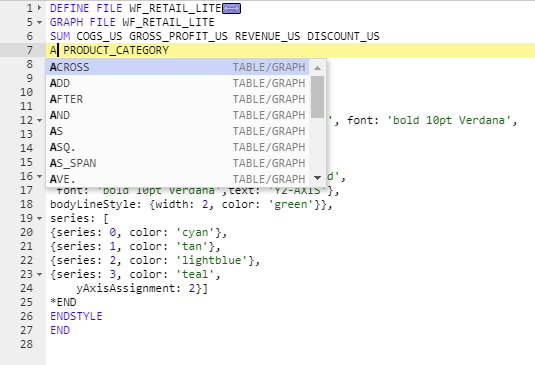Collapse the fold arrow at line 12
Screen dimensions: 535x365
40,120
